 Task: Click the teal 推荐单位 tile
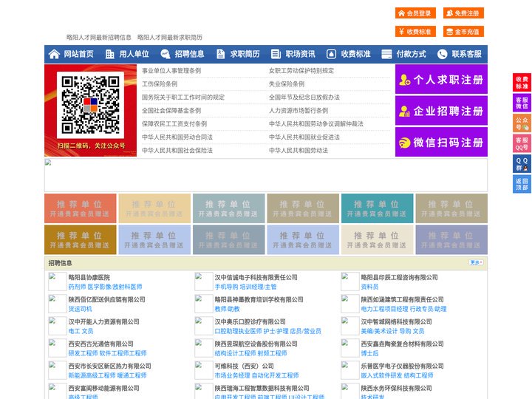coord(378,208)
